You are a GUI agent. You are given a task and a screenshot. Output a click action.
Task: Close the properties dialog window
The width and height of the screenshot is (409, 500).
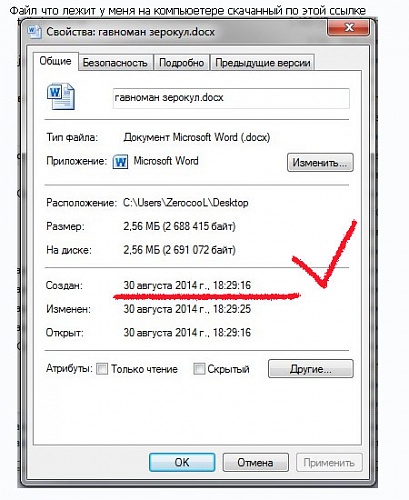349,27
